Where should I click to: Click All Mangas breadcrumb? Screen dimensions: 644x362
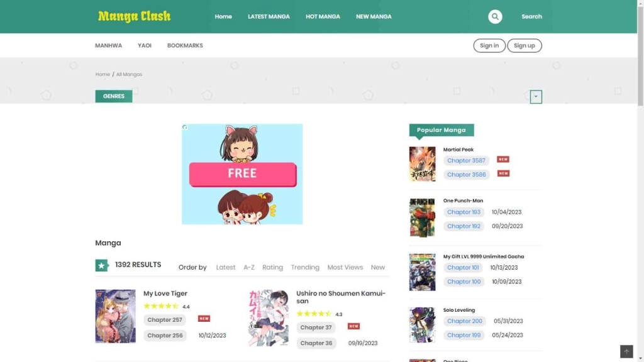tap(129, 74)
